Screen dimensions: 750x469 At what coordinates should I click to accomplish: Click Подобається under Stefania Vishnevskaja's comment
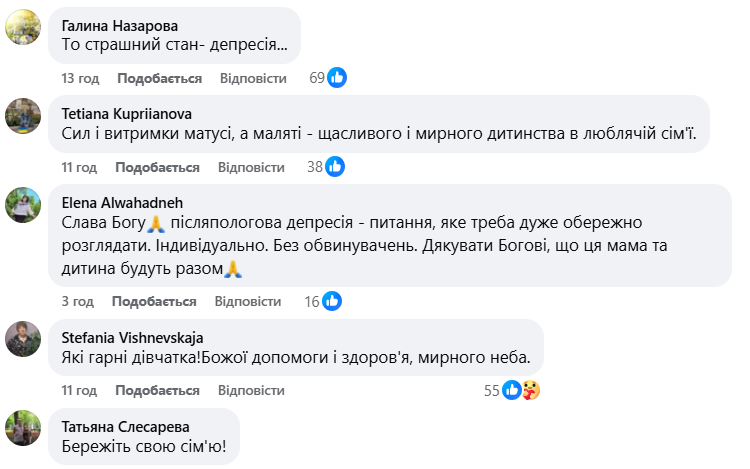click(158, 391)
